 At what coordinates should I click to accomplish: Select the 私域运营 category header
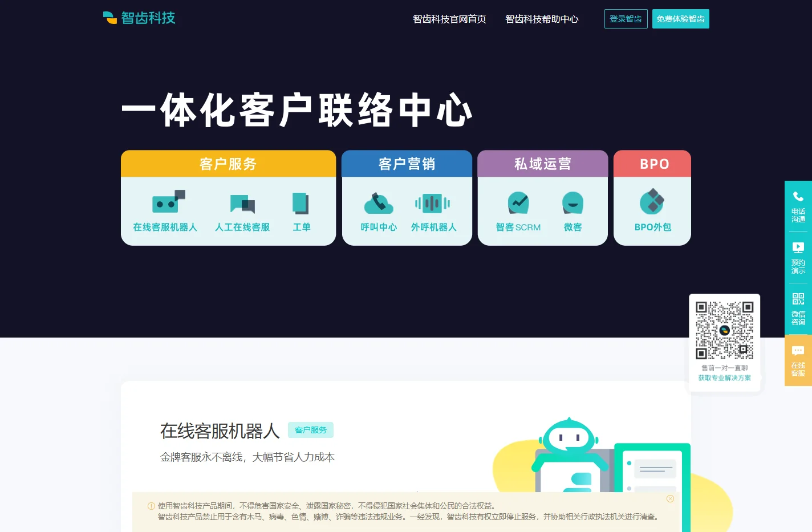tap(542, 164)
